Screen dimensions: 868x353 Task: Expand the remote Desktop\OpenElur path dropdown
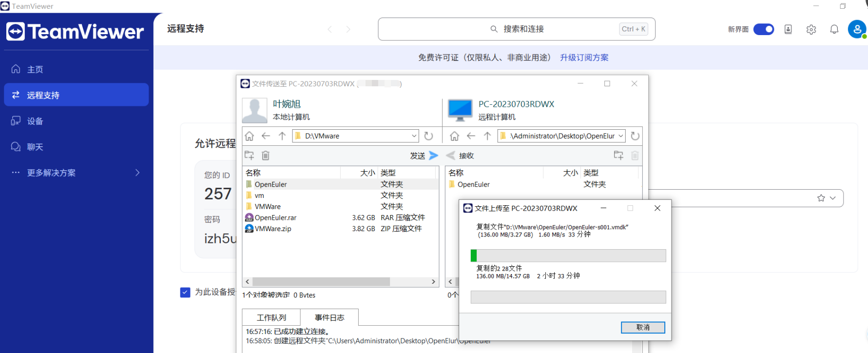[620, 136]
